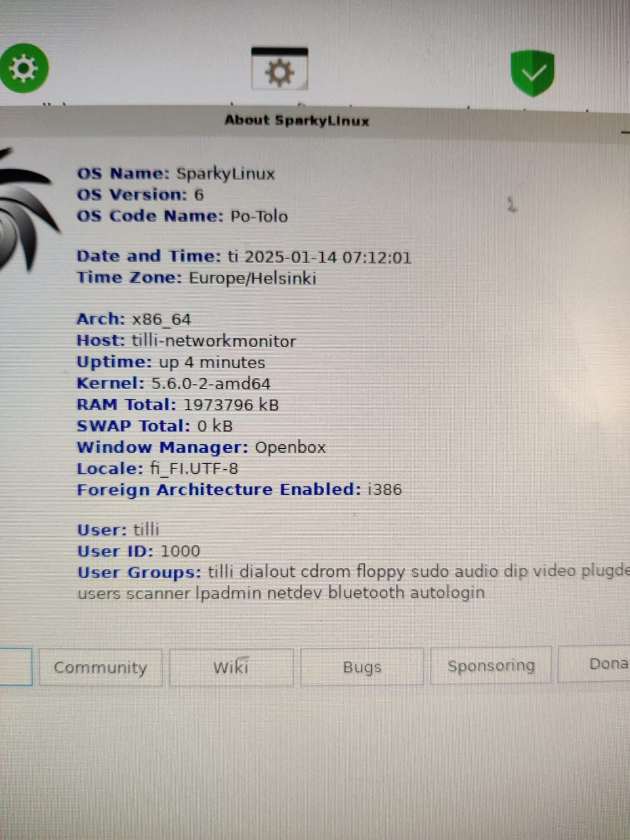Click the User value tilli

pyautogui.click(x=146, y=530)
